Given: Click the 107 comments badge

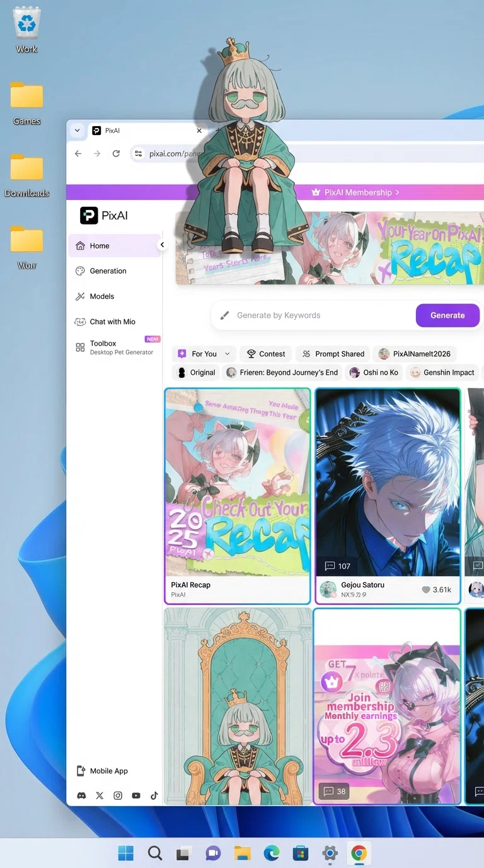Looking at the screenshot, I should pyautogui.click(x=337, y=566).
